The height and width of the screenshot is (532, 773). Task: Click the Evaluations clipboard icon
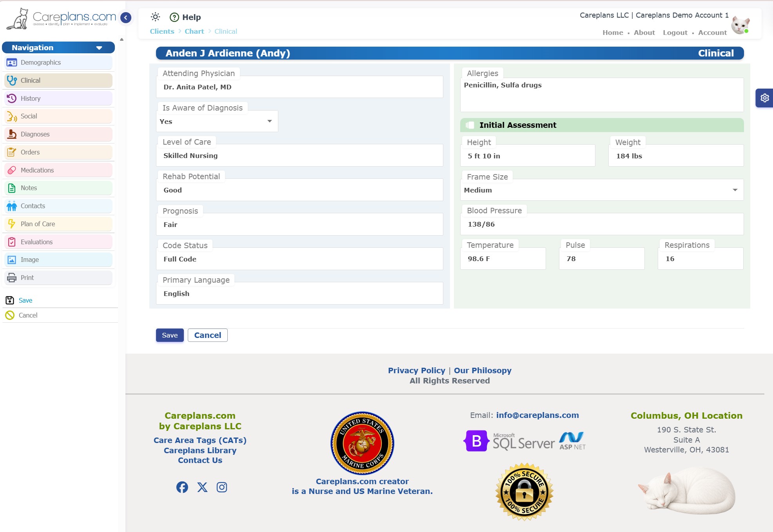coord(12,242)
